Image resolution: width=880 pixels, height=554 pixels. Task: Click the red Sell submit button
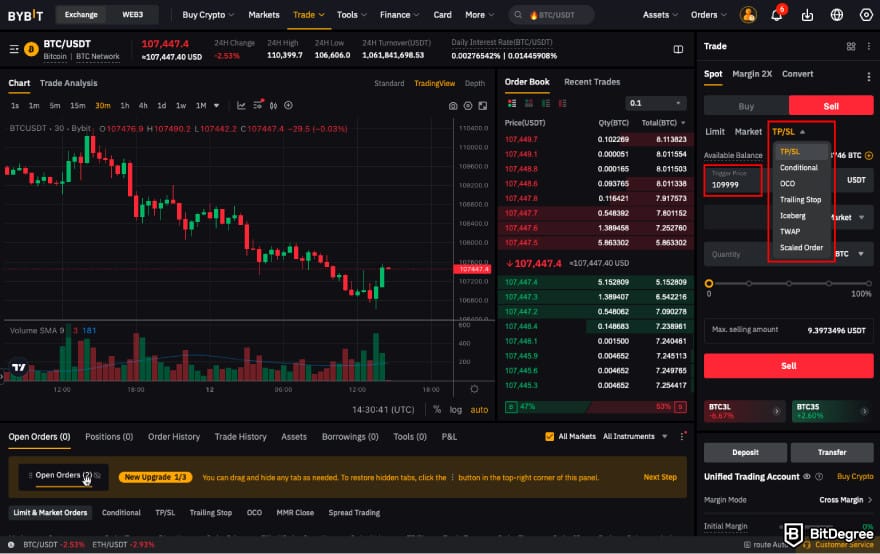[789, 366]
